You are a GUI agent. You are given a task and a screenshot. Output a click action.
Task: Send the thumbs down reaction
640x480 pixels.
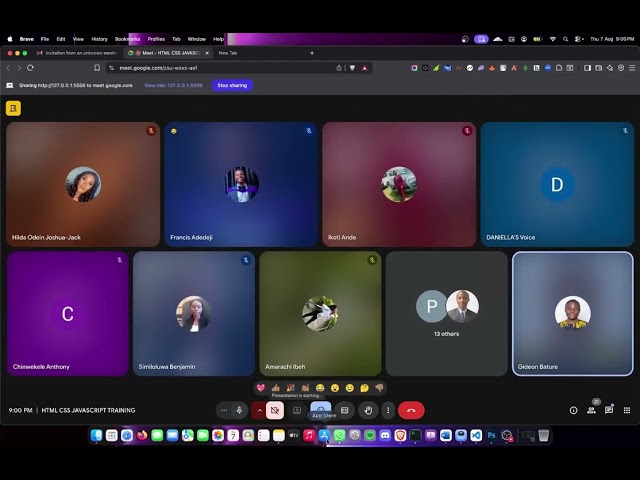point(379,388)
